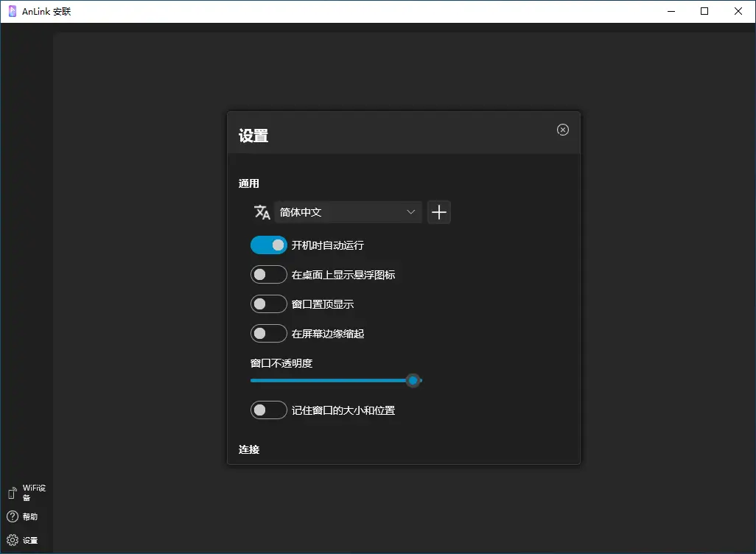Screen dimensions: 756x554
Task: Close the AnLink application window
Action: tap(738, 11)
